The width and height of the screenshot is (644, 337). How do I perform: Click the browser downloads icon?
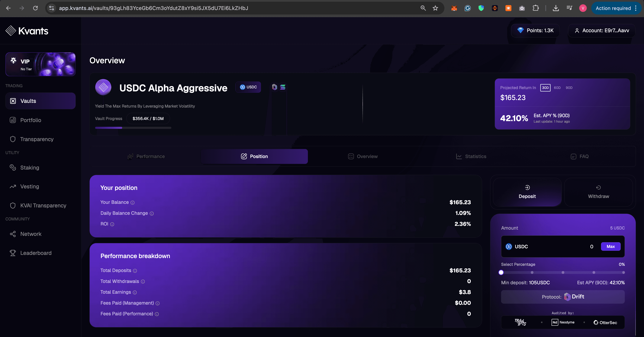point(555,8)
